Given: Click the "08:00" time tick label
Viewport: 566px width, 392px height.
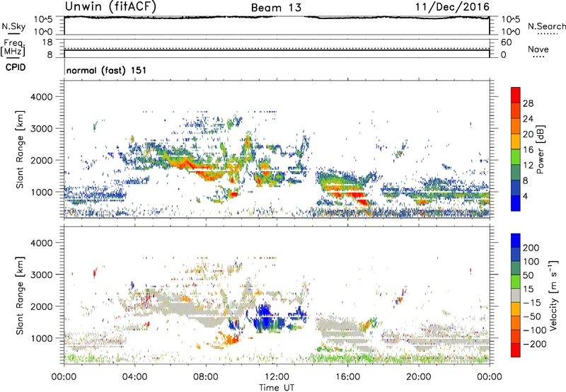Looking at the screenshot, I should 206,377.
